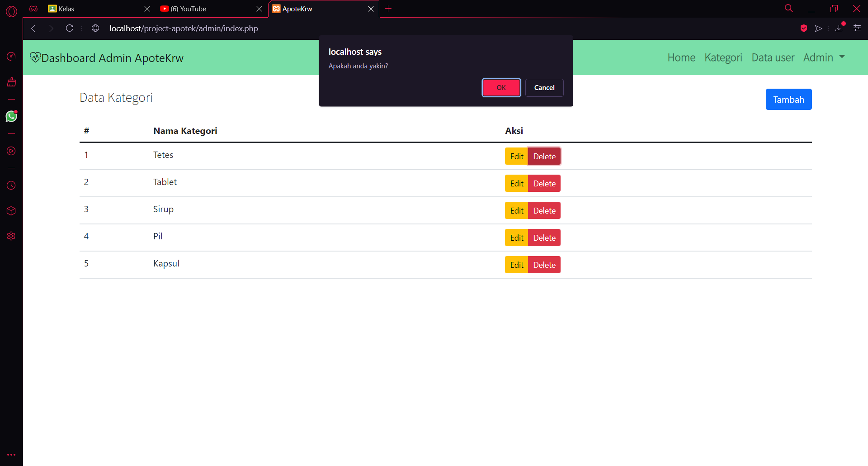The height and width of the screenshot is (466, 868).
Task: Open Easy Setup with the sliders icon
Action: tap(858, 28)
